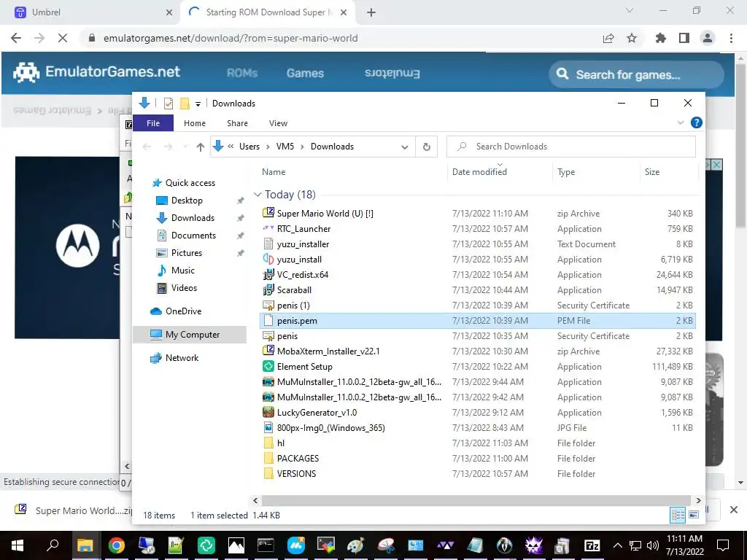The image size is (747, 560).
Task: Share this page via address bar icon
Action: tap(608, 38)
